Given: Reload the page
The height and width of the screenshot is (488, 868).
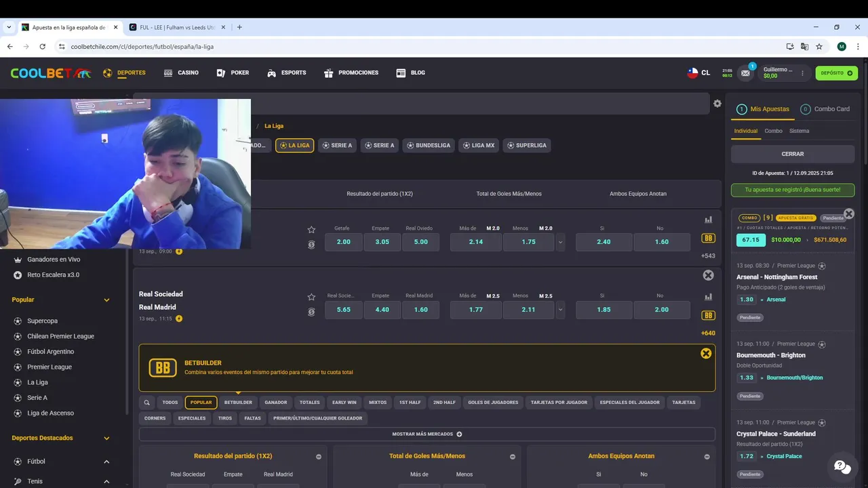Looking at the screenshot, I should click(x=42, y=47).
